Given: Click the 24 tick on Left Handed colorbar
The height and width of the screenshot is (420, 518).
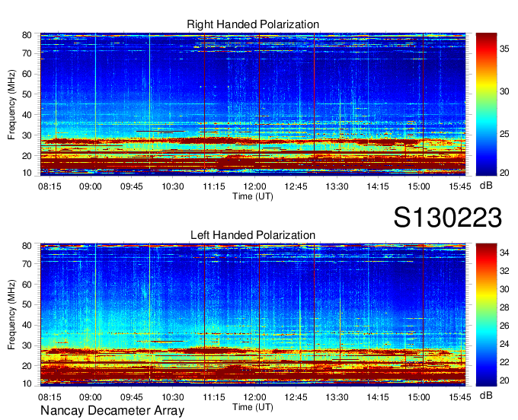Looking at the screenshot, I should tap(504, 344).
